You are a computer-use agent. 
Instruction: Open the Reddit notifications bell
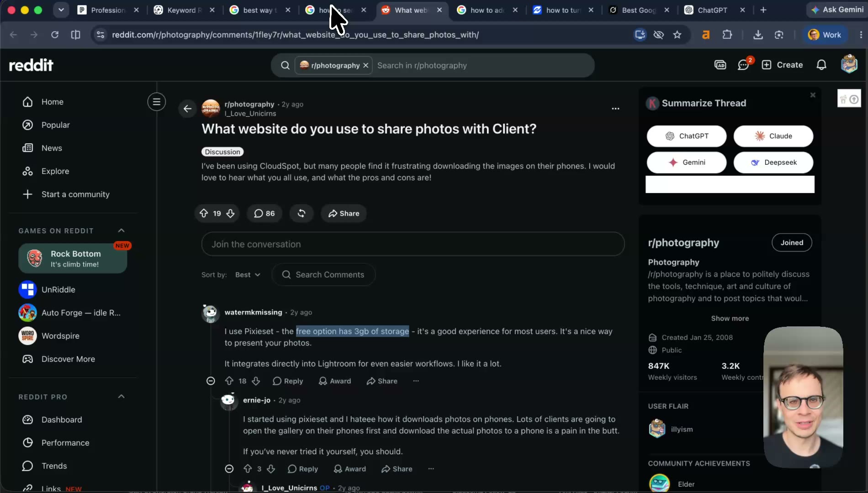coord(821,65)
